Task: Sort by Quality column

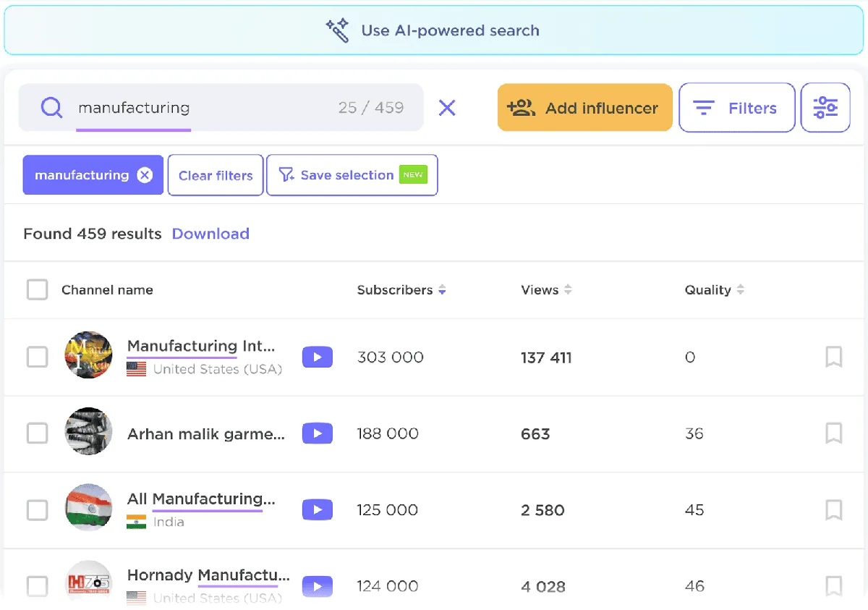Action: [714, 290]
